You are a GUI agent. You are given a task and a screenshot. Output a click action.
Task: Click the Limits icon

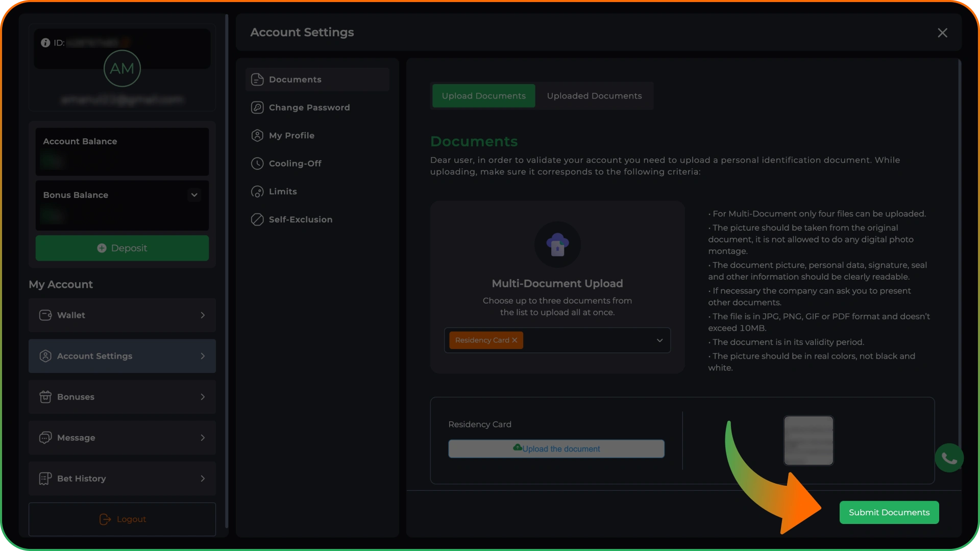pos(257,192)
